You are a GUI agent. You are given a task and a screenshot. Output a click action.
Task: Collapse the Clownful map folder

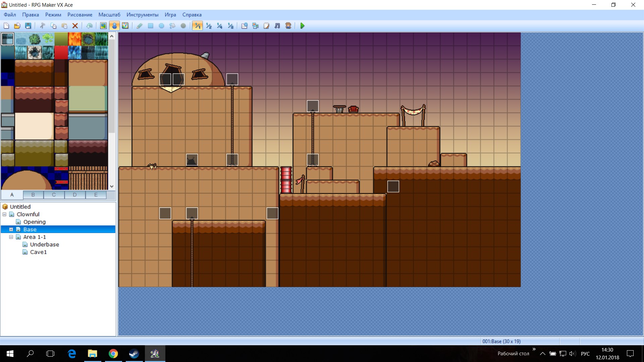pos(4,214)
